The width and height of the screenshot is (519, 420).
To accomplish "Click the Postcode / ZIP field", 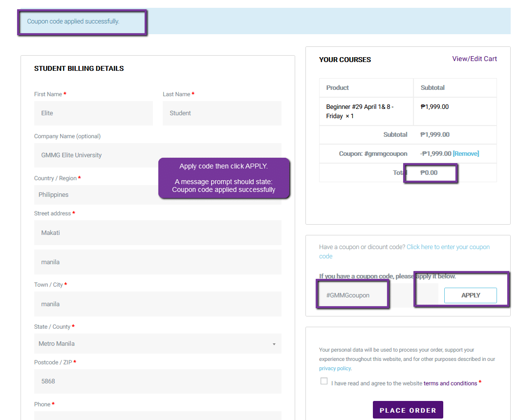I will (157, 381).
